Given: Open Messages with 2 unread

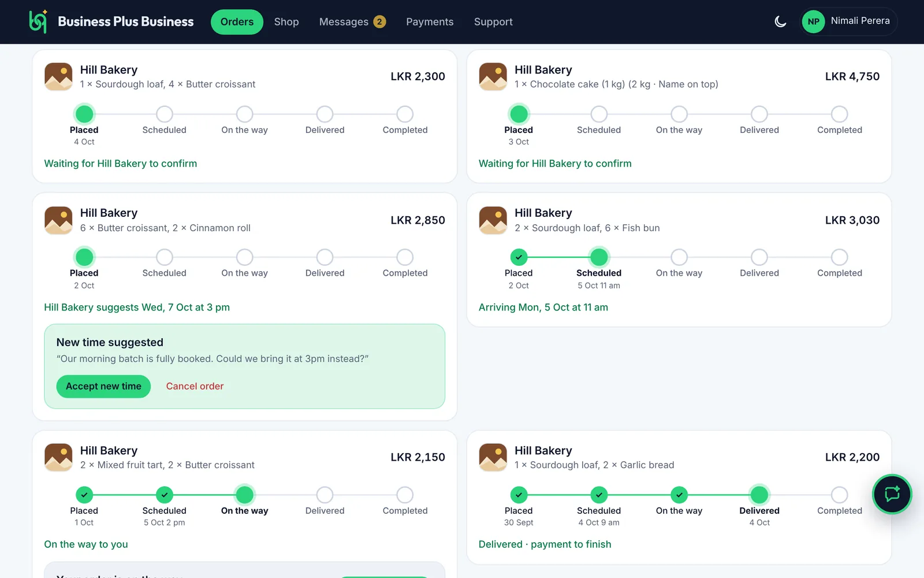Looking at the screenshot, I should (352, 22).
